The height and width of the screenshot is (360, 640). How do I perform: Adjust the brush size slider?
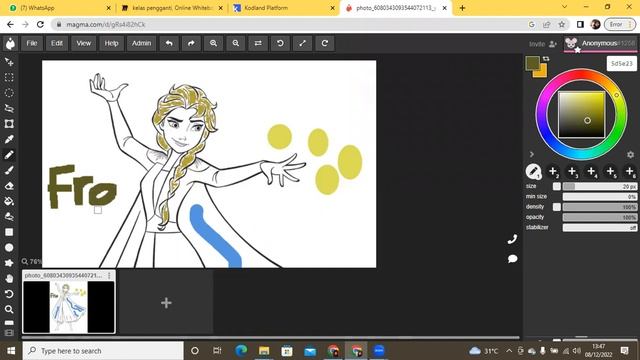(x=600, y=186)
